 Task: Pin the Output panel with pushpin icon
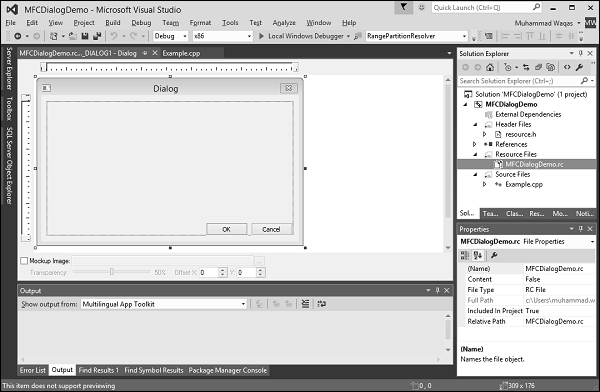[437, 291]
